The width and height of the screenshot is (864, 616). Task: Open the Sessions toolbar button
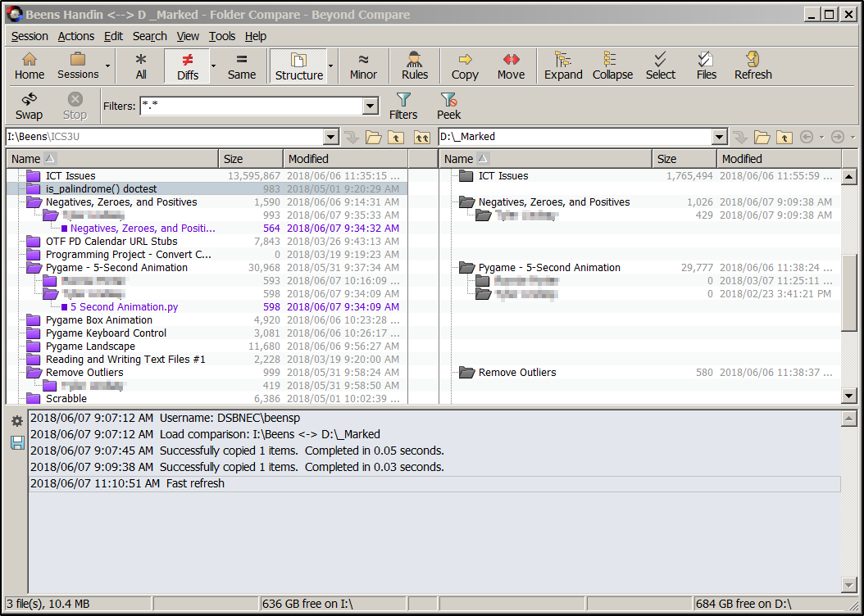(x=78, y=66)
